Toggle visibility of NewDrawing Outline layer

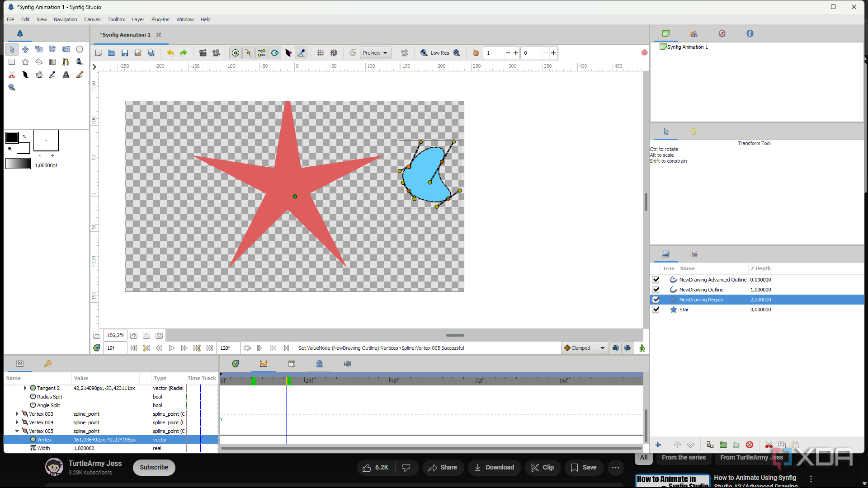point(656,290)
